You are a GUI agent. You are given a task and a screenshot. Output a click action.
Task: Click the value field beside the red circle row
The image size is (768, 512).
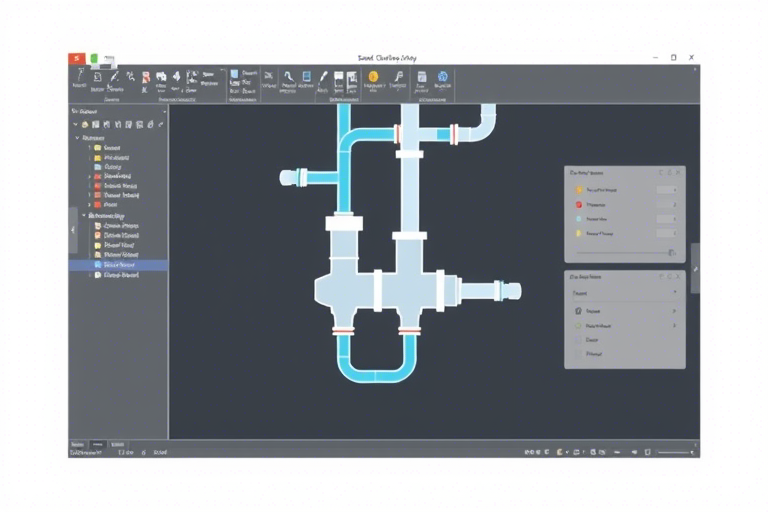pyautogui.click(x=667, y=204)
